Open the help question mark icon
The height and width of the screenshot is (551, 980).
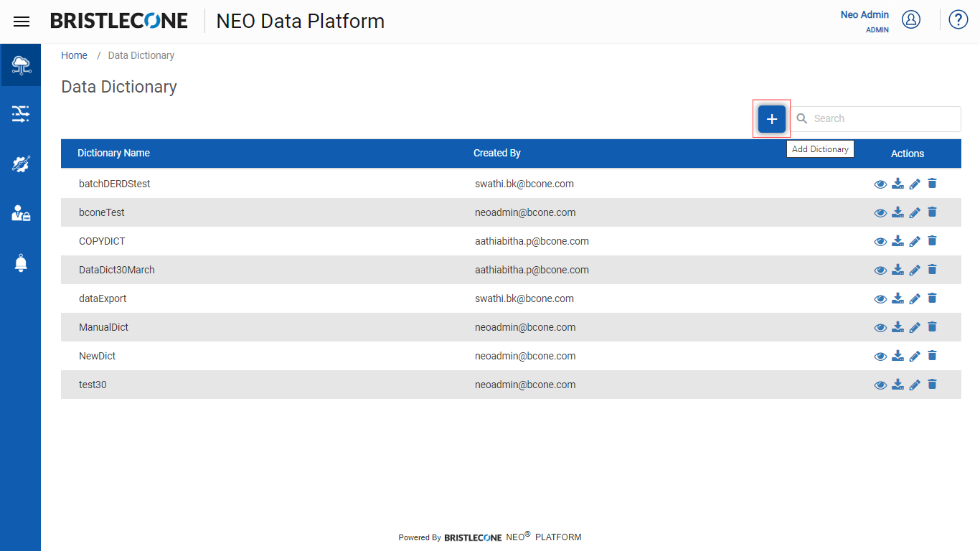(958, 19)
